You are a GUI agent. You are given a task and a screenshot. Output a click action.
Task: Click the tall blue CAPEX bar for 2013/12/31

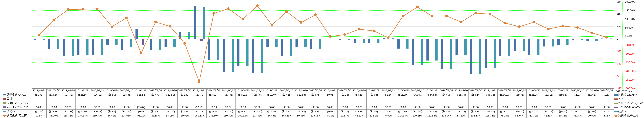coord(195,22)
